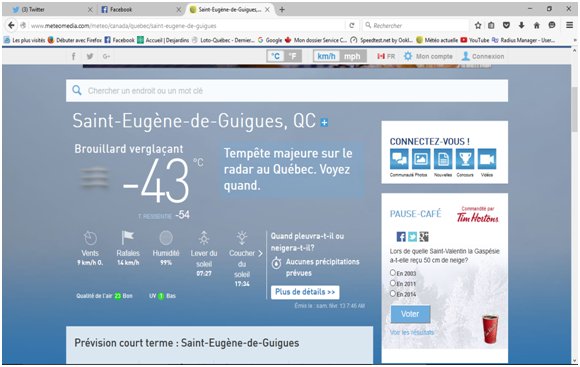The width and height of the screenshot is (580, 367).
Task: Open the Firefox hamburger menu
Action: tap(570, 26)
